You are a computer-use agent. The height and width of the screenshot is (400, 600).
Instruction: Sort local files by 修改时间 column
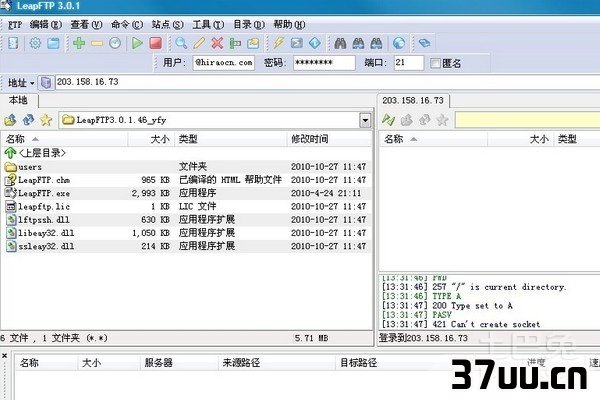329,139
